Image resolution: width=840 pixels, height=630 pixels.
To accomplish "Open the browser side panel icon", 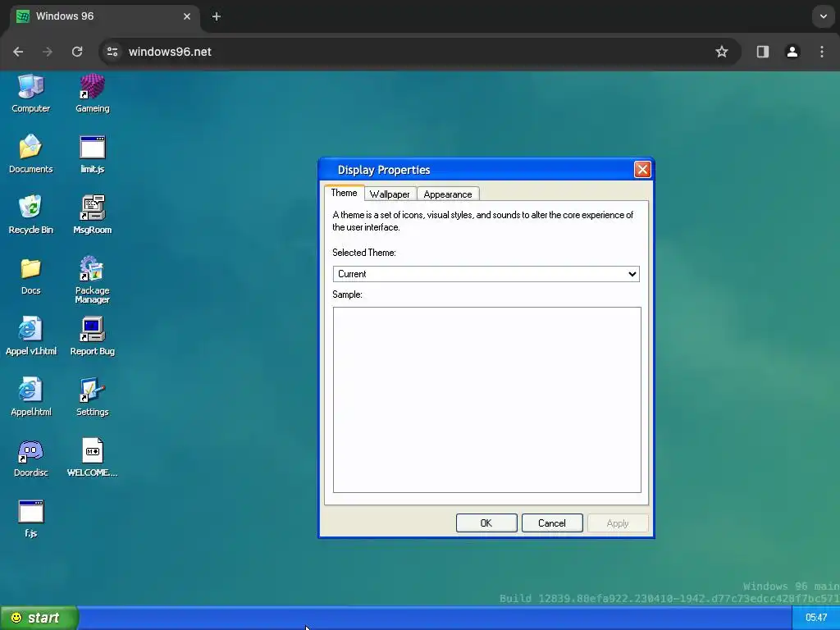I will coord(762,52).
